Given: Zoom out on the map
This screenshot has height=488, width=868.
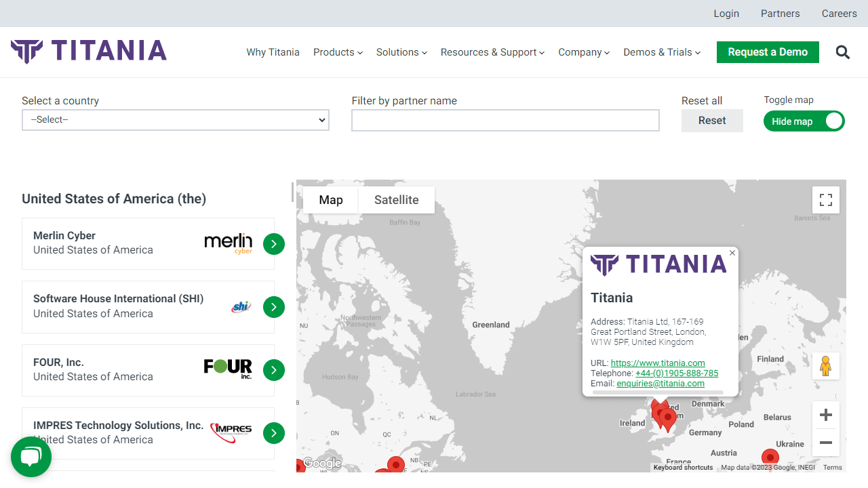Looking at the screenshot, I should click(x=826, y=443).
